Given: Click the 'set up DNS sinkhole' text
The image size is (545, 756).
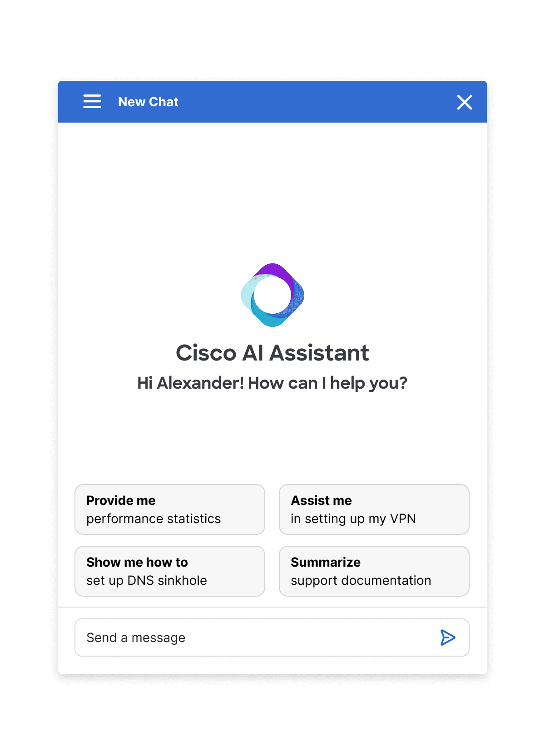Looking at the screenshot, I should pos(147,580).
